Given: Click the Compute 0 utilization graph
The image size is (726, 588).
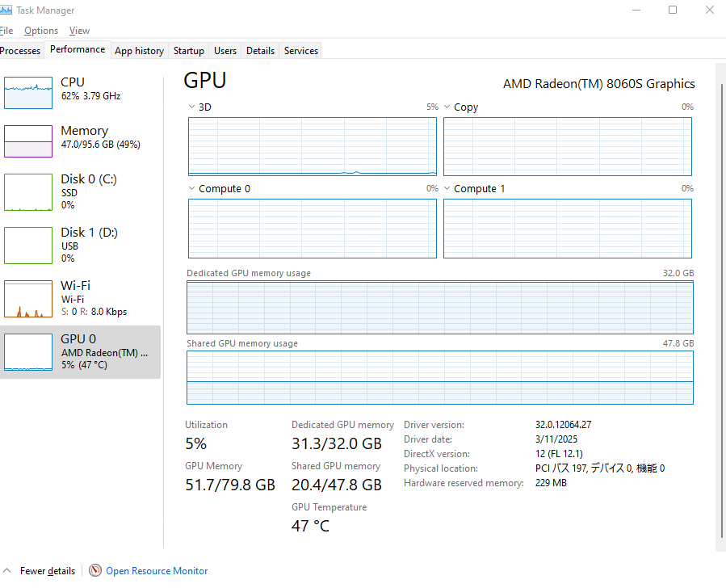Looking at the screenshot, I should pyautogui.click(x=313, y=229).
